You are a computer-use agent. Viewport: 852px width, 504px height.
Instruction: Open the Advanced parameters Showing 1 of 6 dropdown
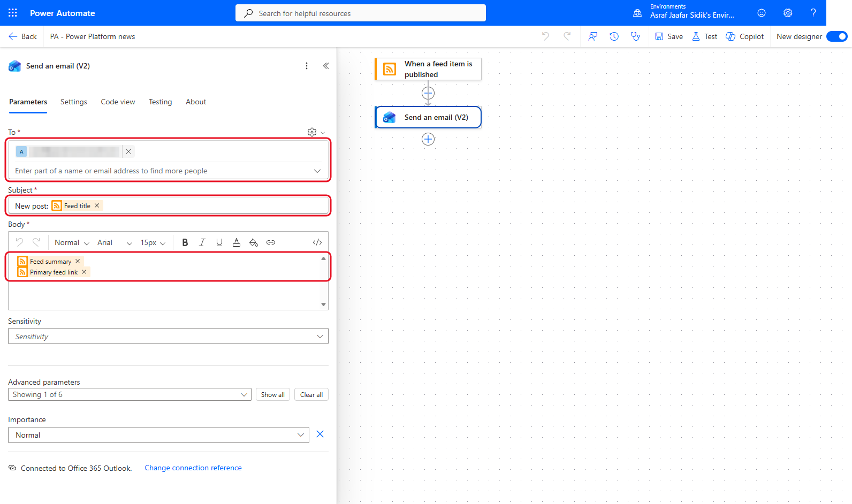click(x=130, y=394)
